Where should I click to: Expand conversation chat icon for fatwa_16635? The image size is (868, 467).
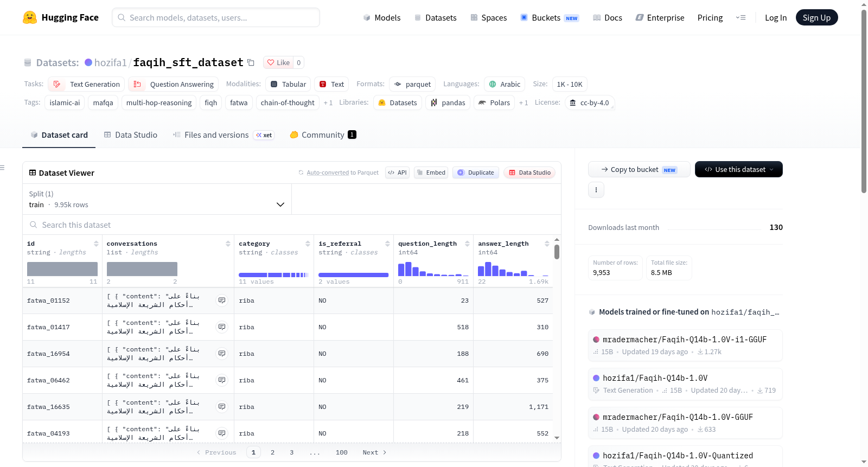(222, 407)
